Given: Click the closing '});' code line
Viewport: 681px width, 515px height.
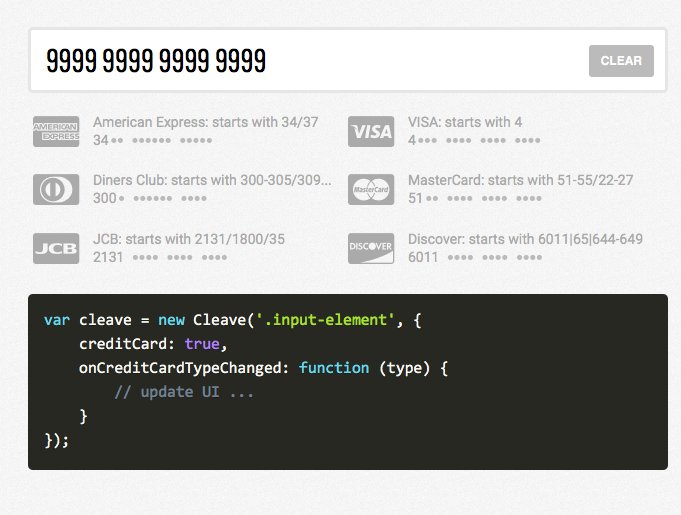Looking at the screenshot, I should (x=56, y=440).
